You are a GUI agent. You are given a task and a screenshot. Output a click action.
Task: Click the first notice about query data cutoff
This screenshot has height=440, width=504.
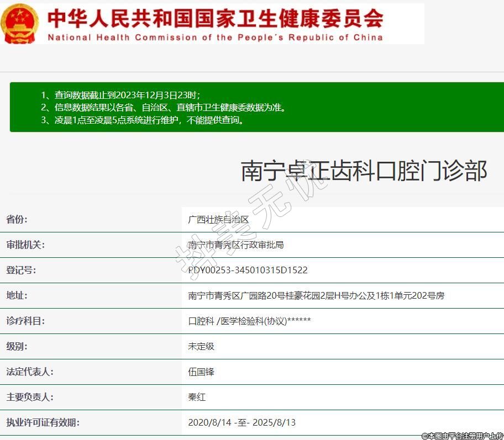(120, 95)
